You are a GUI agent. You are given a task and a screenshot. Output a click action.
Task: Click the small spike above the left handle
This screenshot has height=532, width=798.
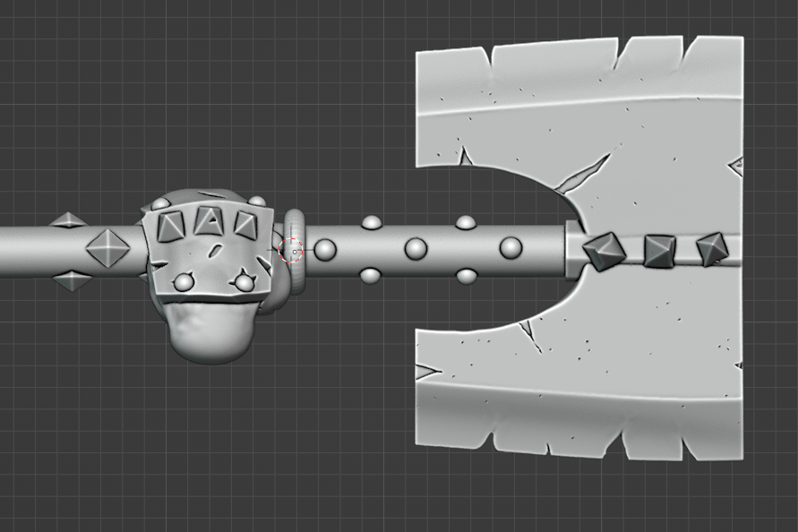point(68,220)
